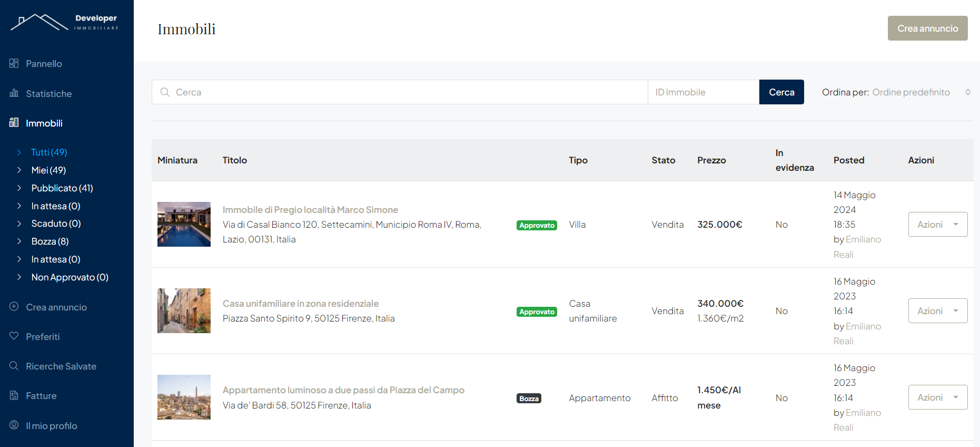This screenshot has width=980, height=447.
Task: Click the Crea annuncio plus icon in sidebar
Action: coord(14,307)
